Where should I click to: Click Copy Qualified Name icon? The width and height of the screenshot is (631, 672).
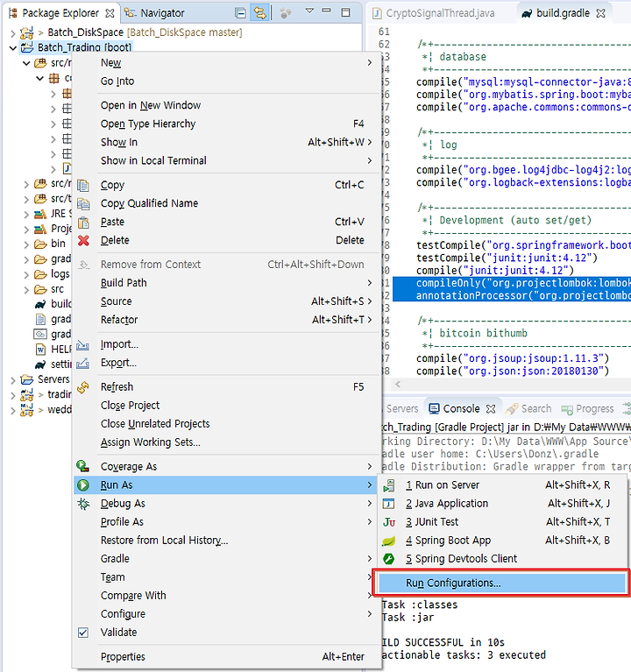(83, 203)
